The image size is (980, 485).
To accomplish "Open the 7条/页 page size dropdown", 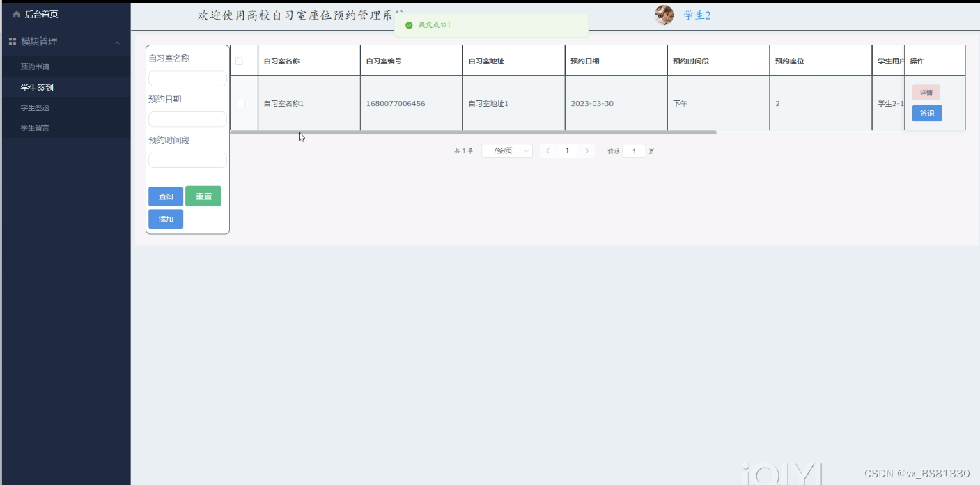I will point(507,151).
